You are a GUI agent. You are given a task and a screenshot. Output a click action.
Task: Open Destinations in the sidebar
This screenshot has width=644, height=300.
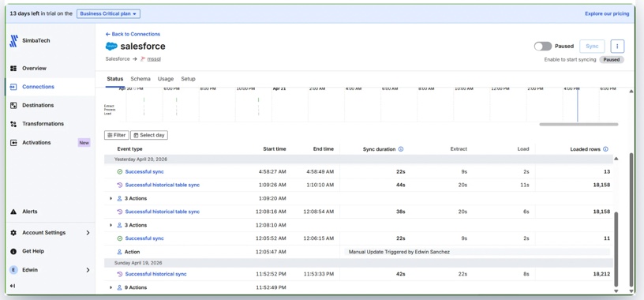(38, 105)
